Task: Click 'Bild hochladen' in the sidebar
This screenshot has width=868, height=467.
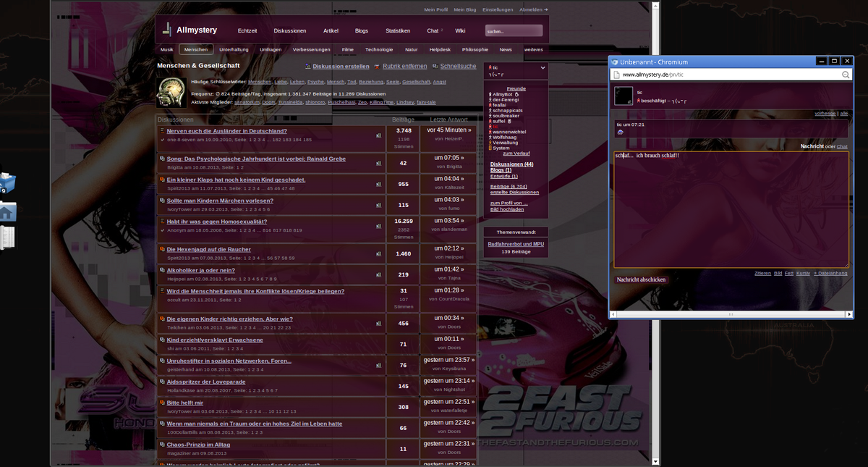Action: point(507,209)
